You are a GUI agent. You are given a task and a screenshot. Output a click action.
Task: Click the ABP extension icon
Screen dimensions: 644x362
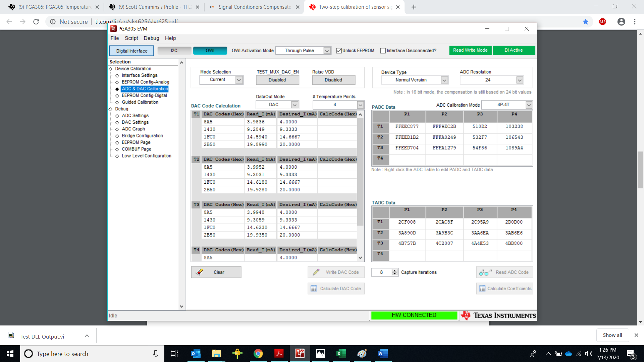(x=603, y=22)
